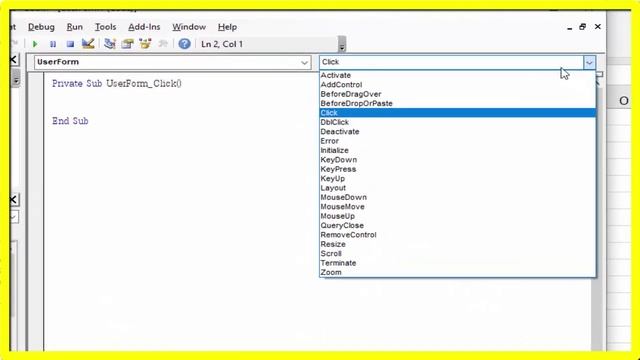Expand the UserForm object dropdown
The image size is (640, 360).
pos(304,62)
